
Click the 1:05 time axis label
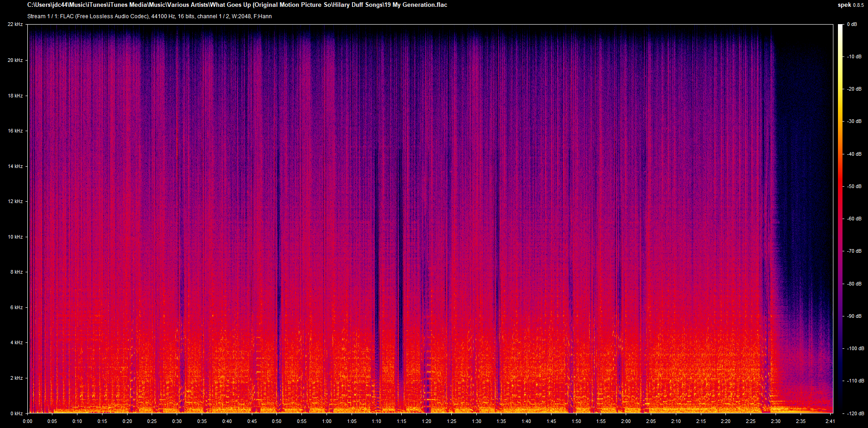coord(352,421)
